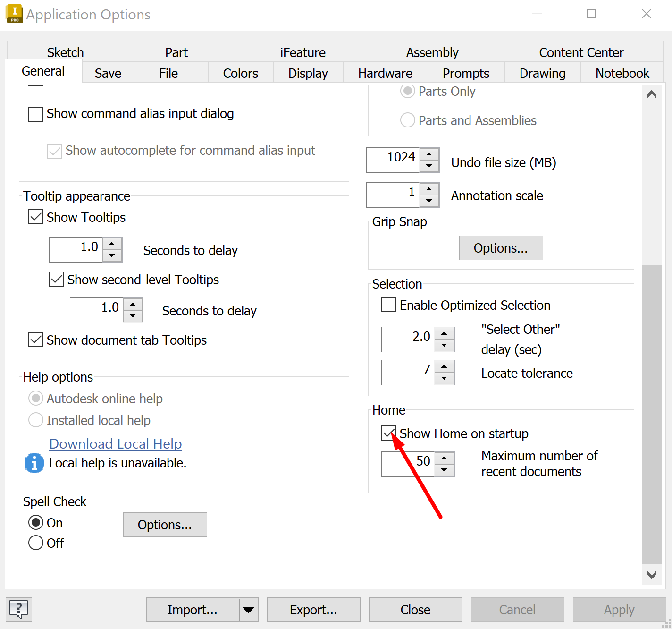This screenshot has width=672, height=629.
Task: Open Grip Snap Options
Action: [x=501, y=248]
